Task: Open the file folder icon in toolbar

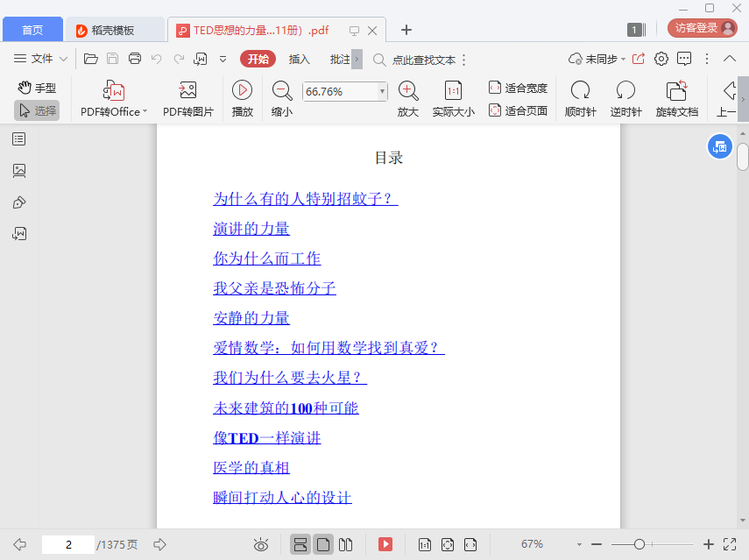Action: (91, 59)
